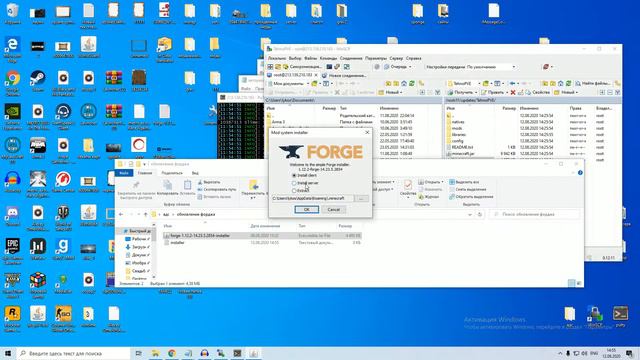Image resolution: width=640 pixels, height=360 pixels.
Task: Click the Explorer search field
Action: tap(534, 214)
